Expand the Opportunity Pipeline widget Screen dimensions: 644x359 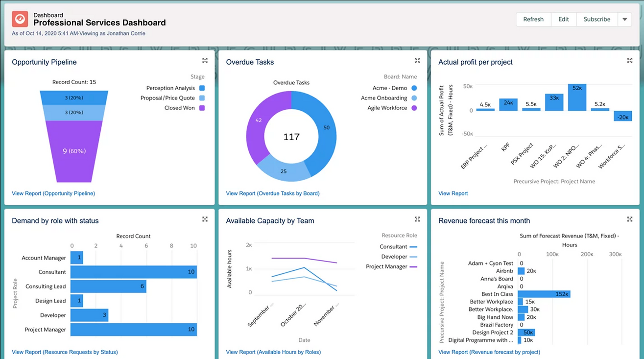(x=205, y=60)
